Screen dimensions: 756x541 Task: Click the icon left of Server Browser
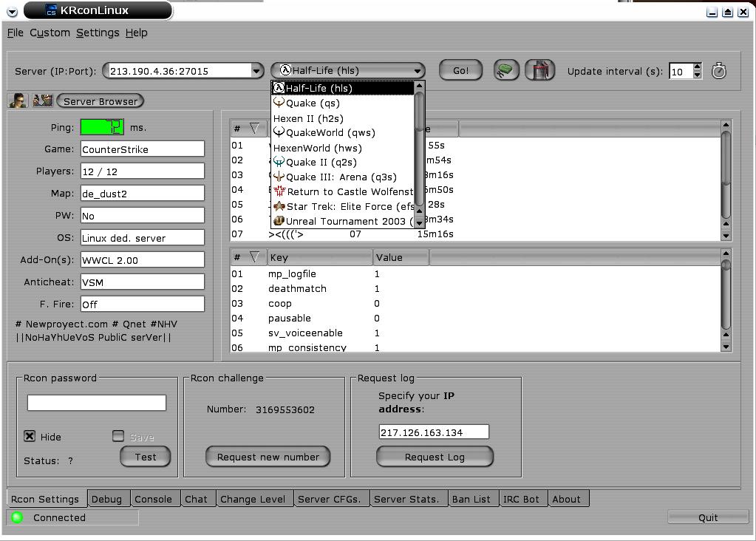(43, 101)
